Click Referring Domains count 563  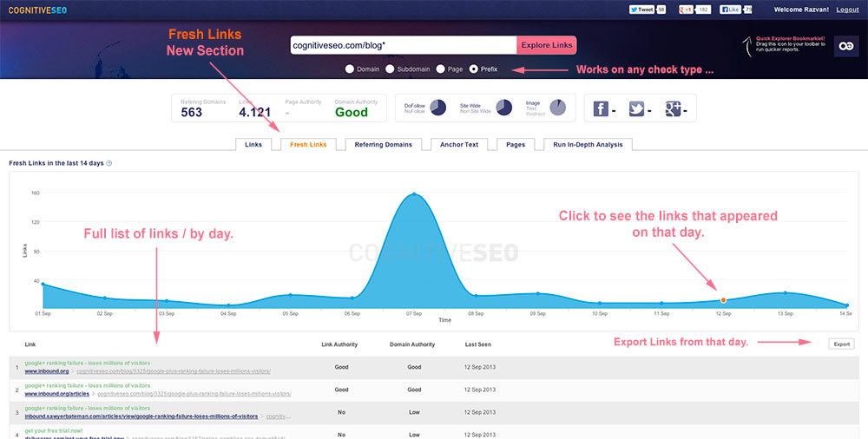[192, 113]
